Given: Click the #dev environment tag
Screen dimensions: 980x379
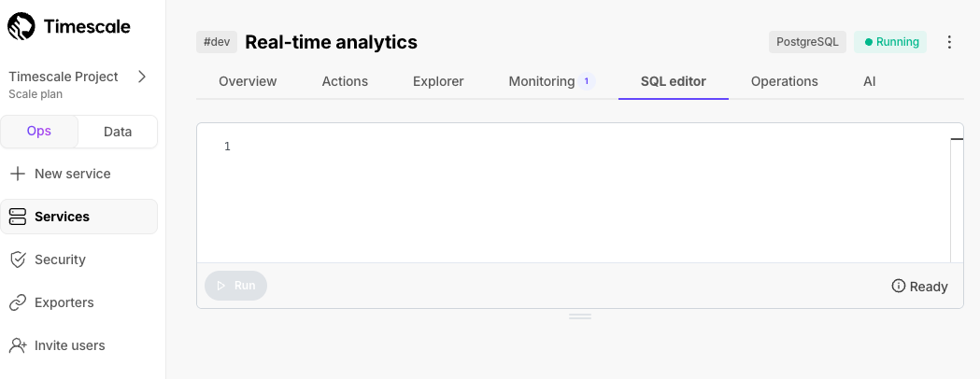Looking at the screenshot, I should coord(217,42).
